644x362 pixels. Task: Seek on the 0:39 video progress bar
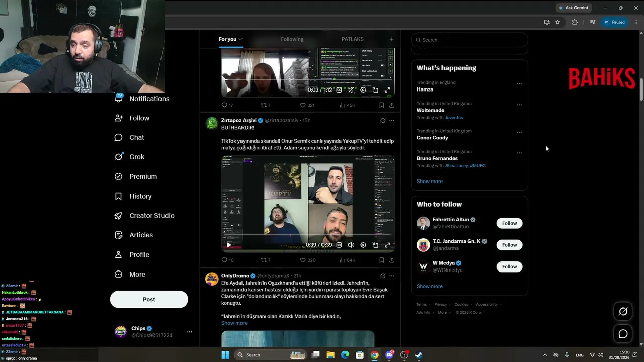click(x=308, y=235)
